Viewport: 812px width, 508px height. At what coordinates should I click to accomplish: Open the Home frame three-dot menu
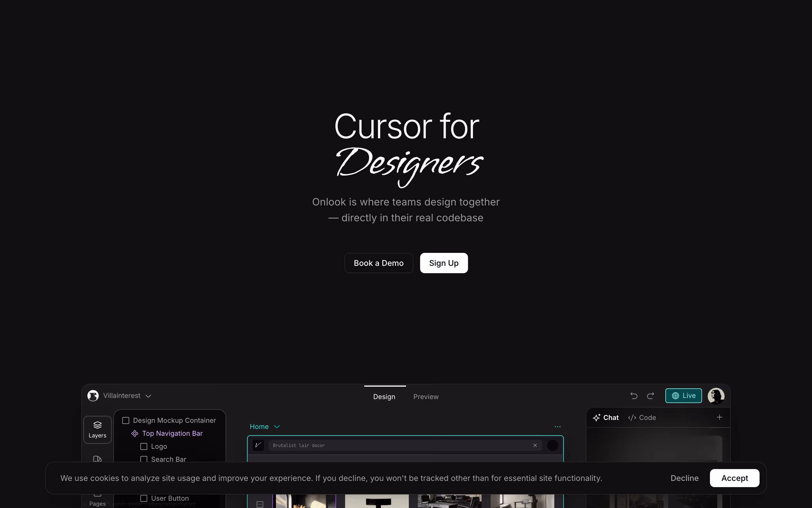click(558, 427)
